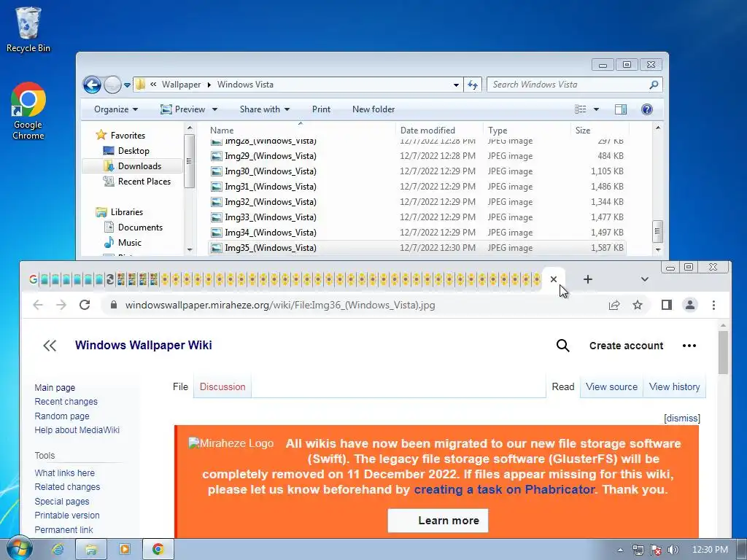
Task: Sort files by Date modified column
Action: click(438, 130)
